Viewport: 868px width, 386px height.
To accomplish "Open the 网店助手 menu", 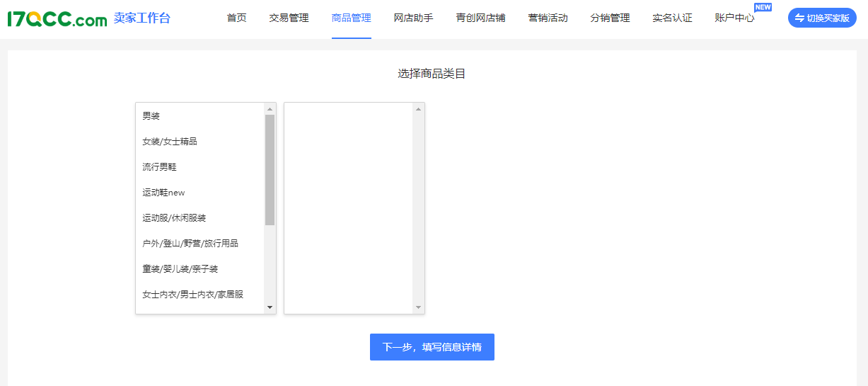I will [x=413, y=18].
